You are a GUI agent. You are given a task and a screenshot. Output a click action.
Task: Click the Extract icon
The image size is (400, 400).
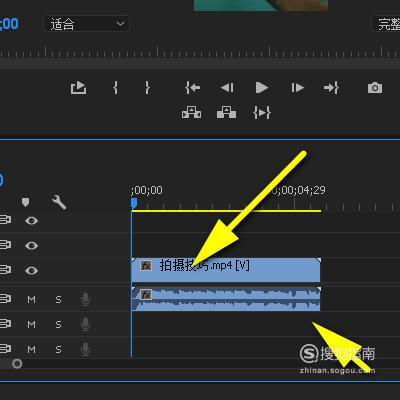226,113
